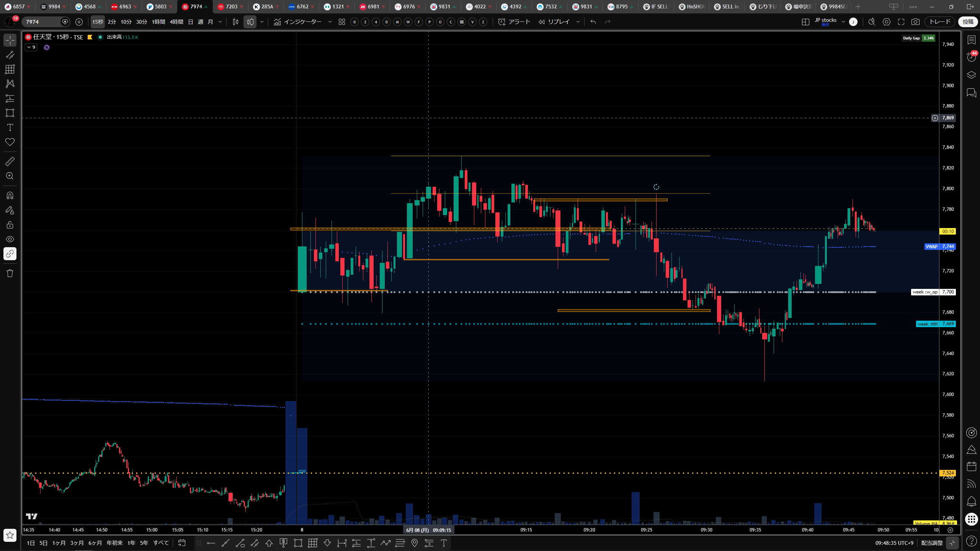Click the トレード trade button

(940, 22)
